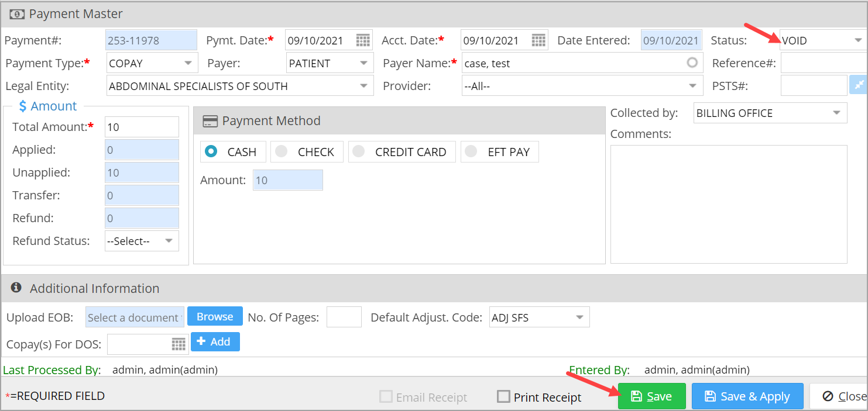Image resolution: width=868 pixels, height=411 pixels.
Task: Click the Payment Master money icon
Action: [x=17, y=14]
